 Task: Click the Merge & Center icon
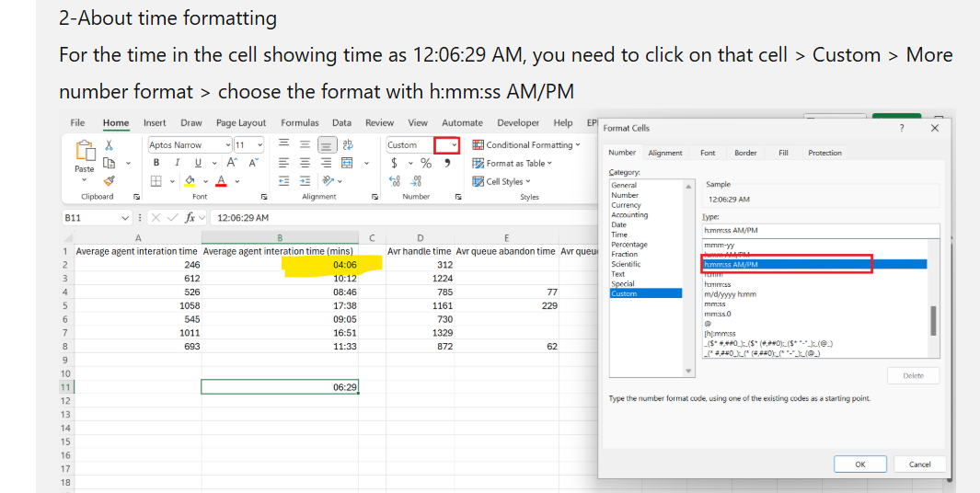pyautogui.click(x=348, y=163)
